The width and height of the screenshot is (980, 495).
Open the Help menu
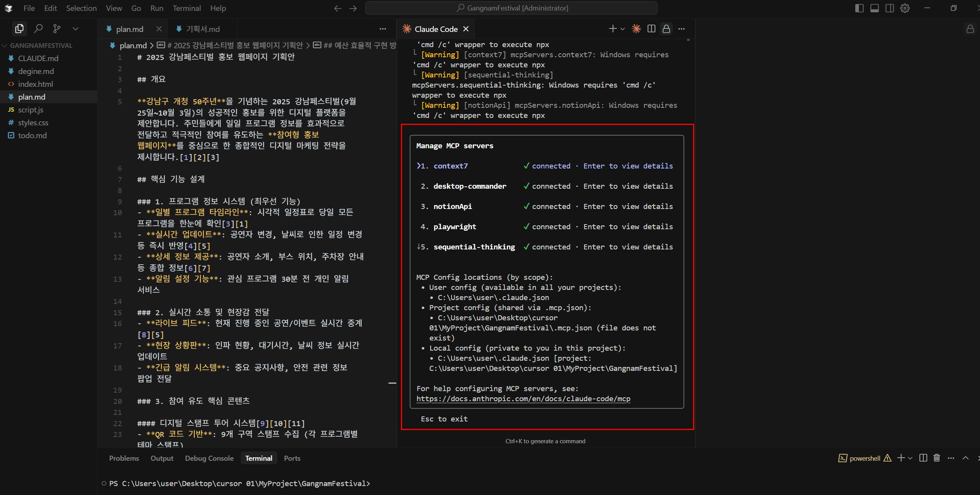(x=218, y=8)
